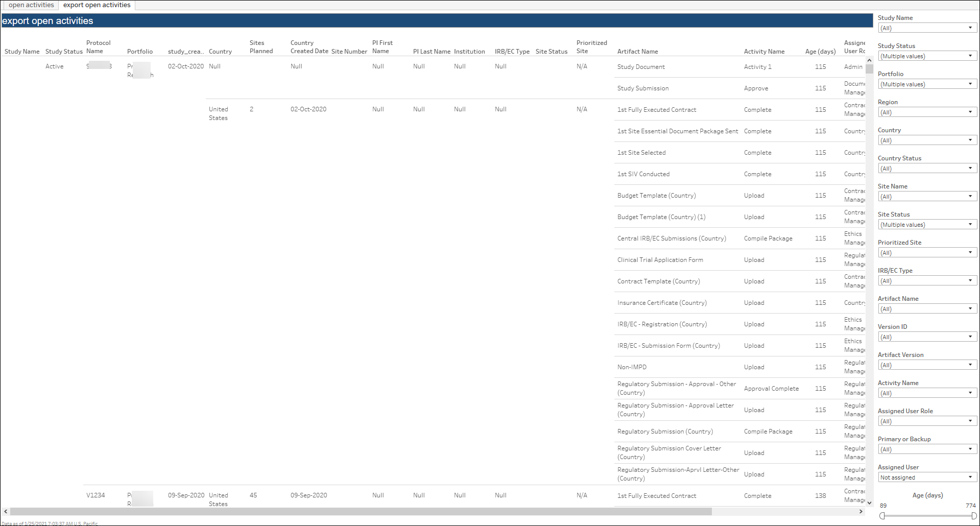980x526 pixels.
Task: Click the 'Approval Complete' activity cell
Action: [771, 389]
